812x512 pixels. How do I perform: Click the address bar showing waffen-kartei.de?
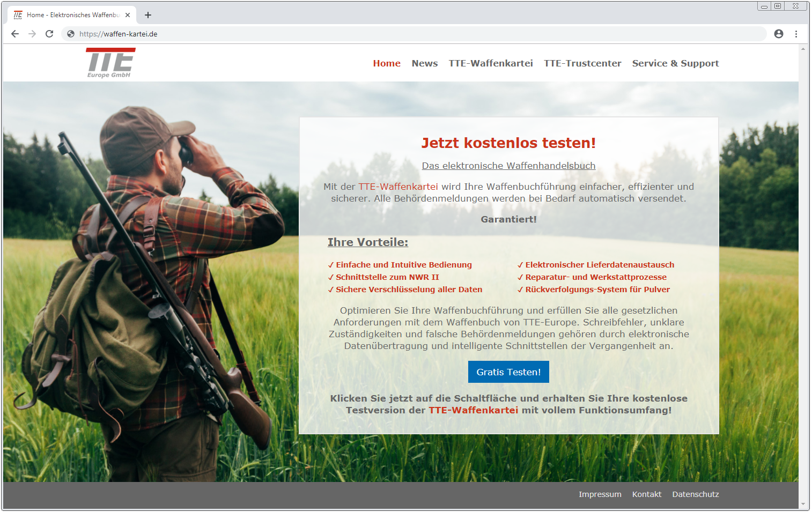coord(413,34)
